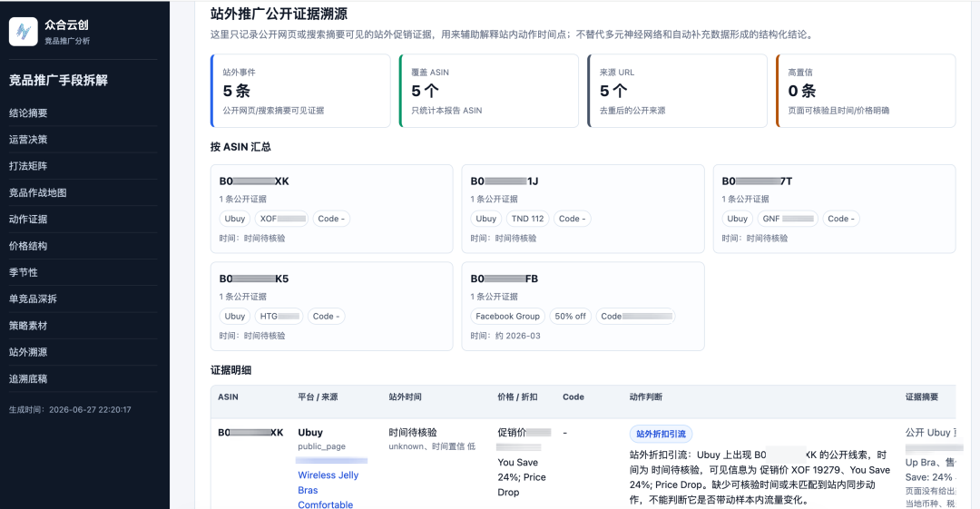Click the 证据明细 heading
The width and height of the screenshot is (980, 509).
pos(230,370)
